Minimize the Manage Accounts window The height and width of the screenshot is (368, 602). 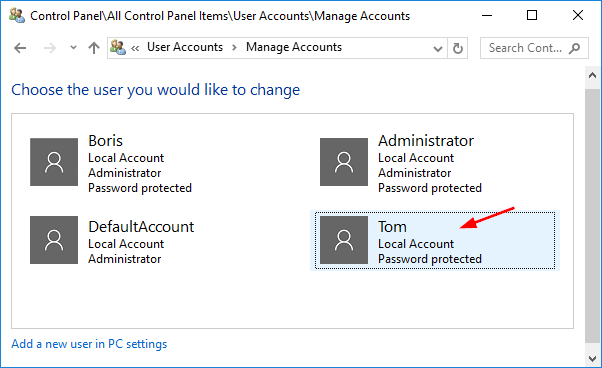(487, 15)
